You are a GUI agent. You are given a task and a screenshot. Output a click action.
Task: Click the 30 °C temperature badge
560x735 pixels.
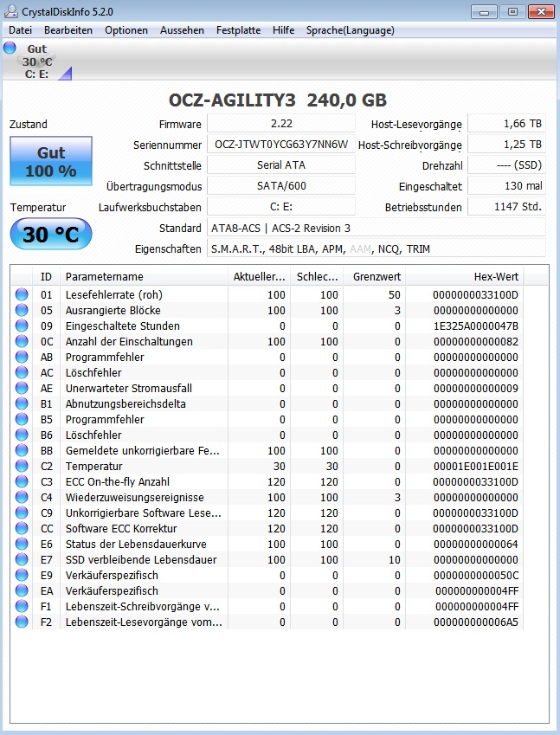point(51,234)
